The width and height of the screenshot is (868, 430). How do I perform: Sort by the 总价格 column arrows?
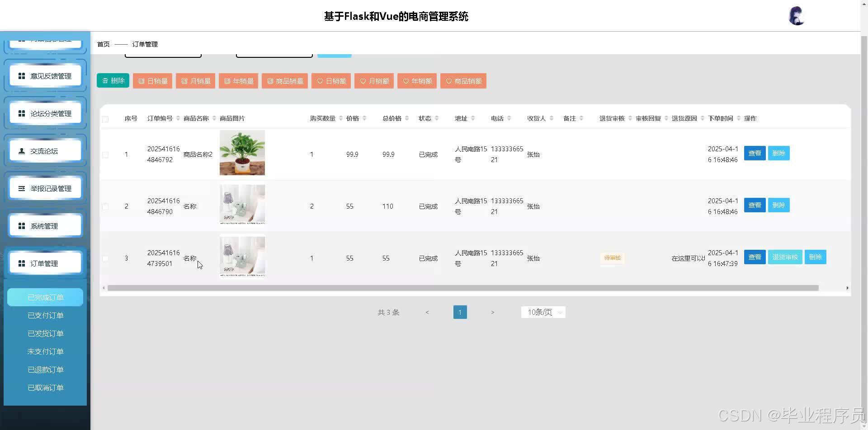tap(407, 118)
